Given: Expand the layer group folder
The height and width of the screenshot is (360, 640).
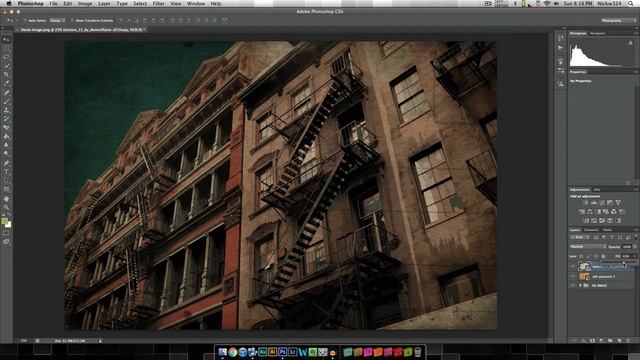Looking at the screenshot, I should click(580, 285).
